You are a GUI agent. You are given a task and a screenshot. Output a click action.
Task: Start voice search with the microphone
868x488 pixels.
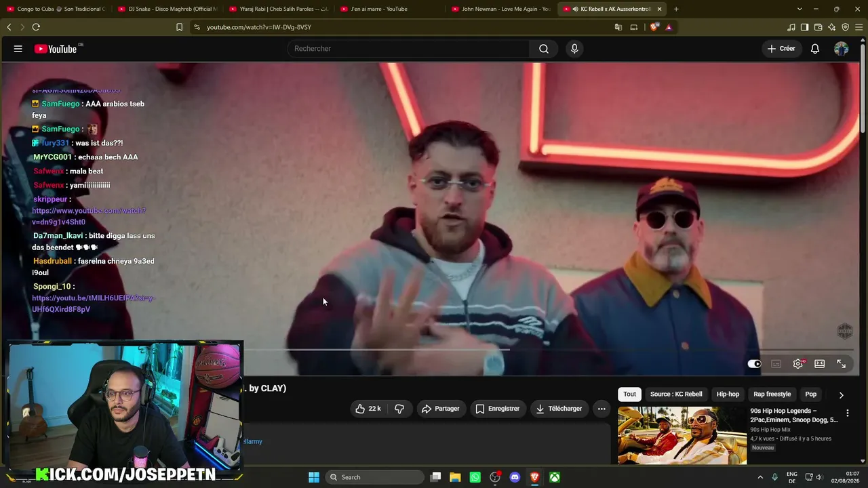point(574,49)
